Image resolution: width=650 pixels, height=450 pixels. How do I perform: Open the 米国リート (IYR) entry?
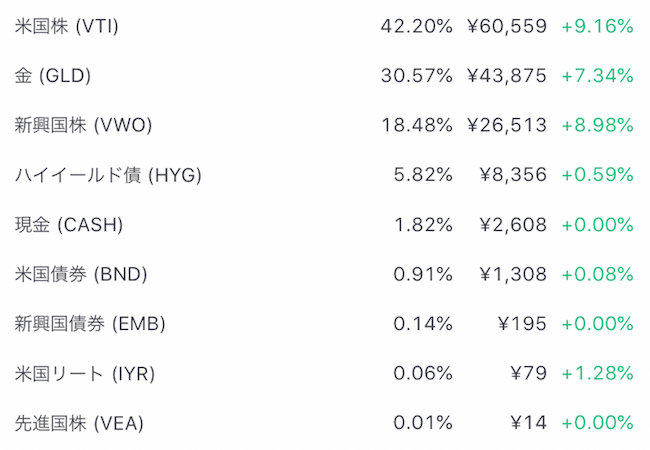point(85,374)
